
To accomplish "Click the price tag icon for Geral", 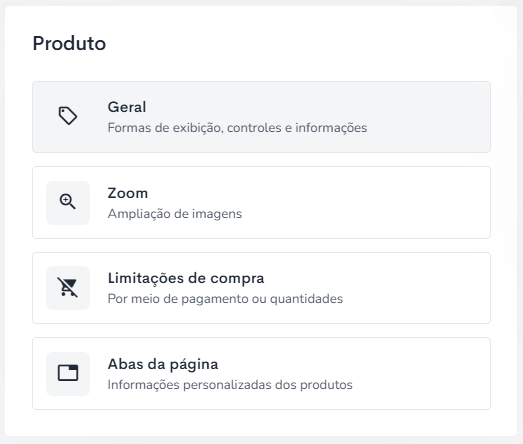I will [x=68, y=116].
